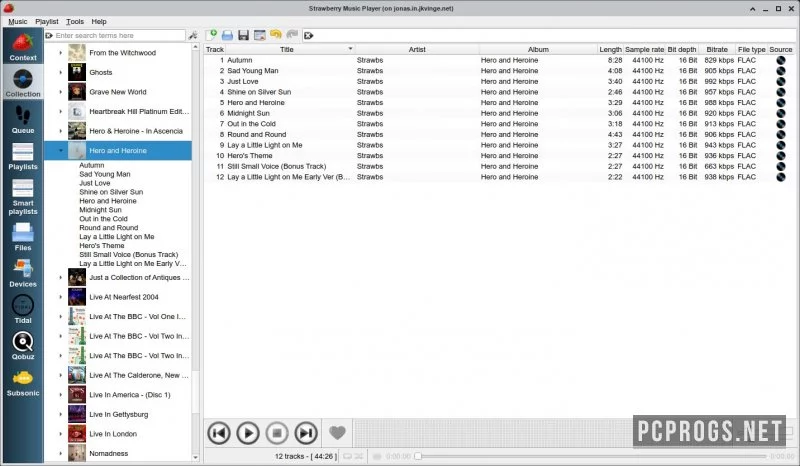This screenshot has height=466, width=800.
Task: Click the load playlist toolbar icon
Action: (228, 35)
